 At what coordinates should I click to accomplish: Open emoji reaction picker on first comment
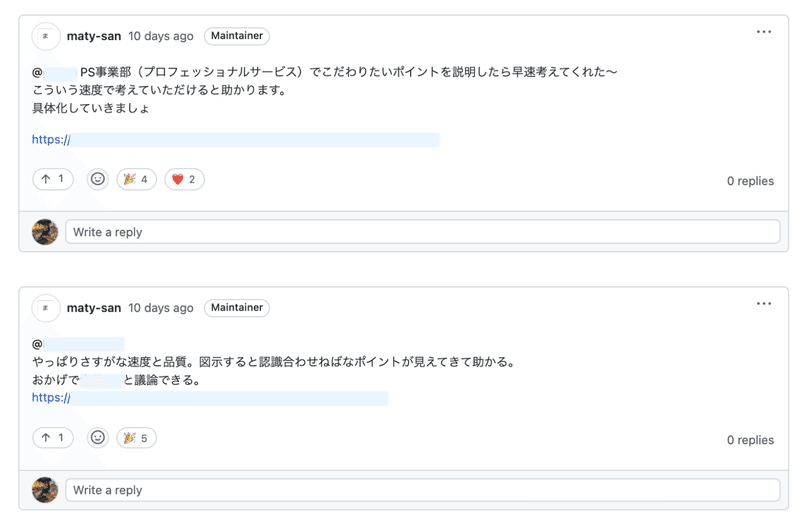(x=97, y=179)
